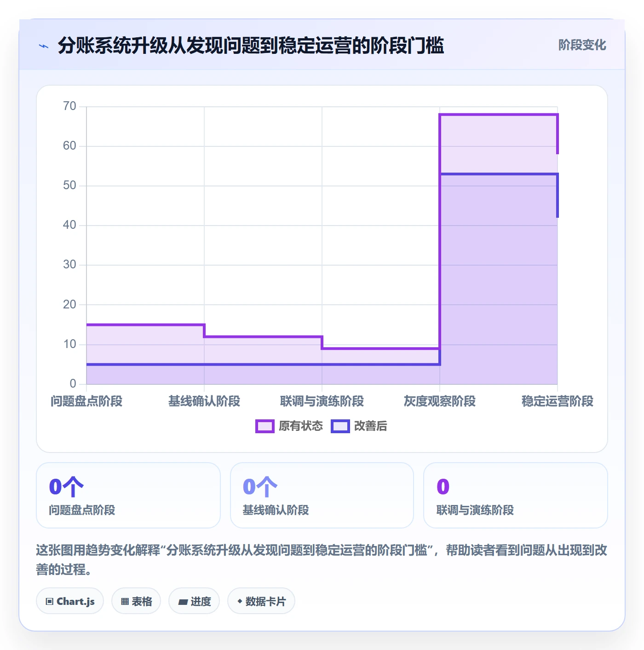Image resolution: width=644 pixels, height=650 pixels.
Task: Click the Chart.js chip square icon
Action: pyautogui.click(x=50, y=601)
